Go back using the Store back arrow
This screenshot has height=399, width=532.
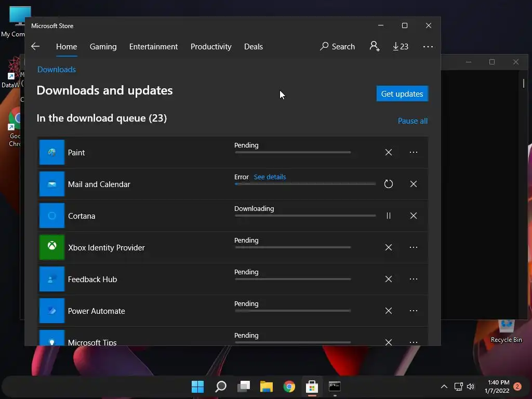point(35,46)
